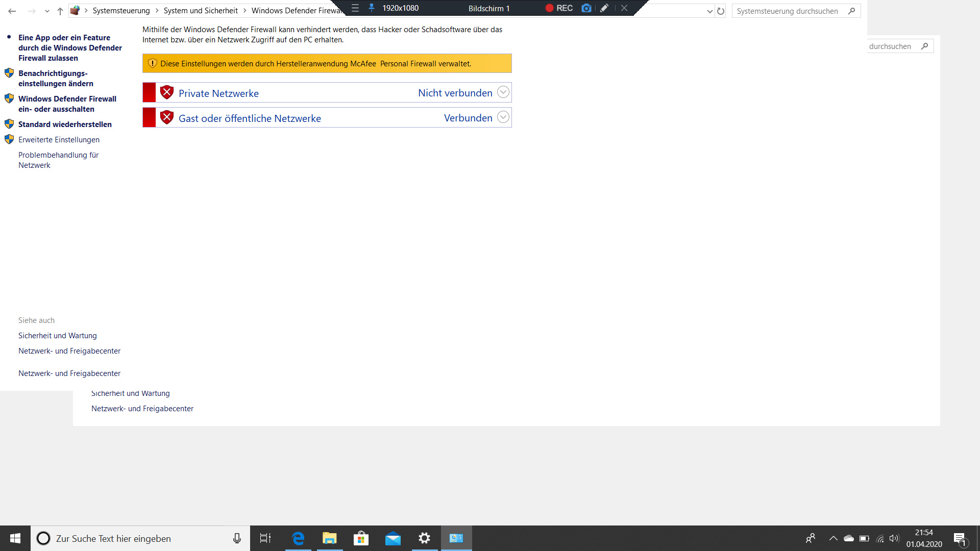Open Microsoft Store from taskbar
Image resolution: width=980 pixels, height=551 pixels.
(x=361, y=538)
